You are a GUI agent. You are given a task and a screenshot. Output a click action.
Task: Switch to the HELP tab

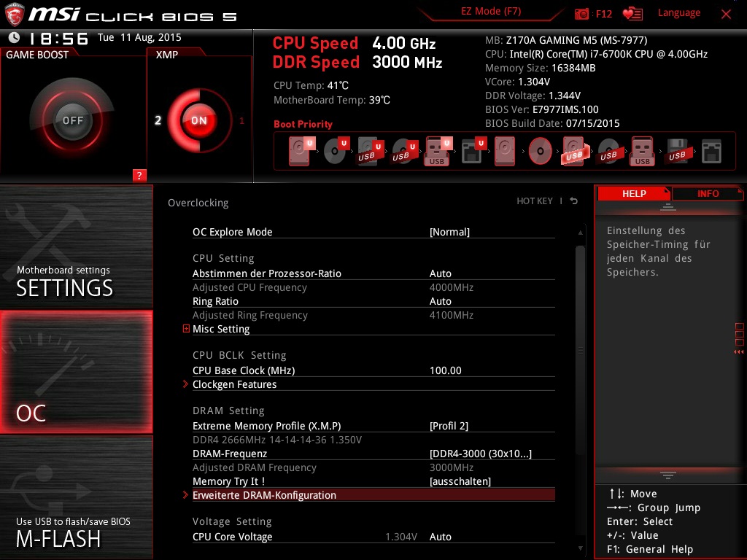634,193
